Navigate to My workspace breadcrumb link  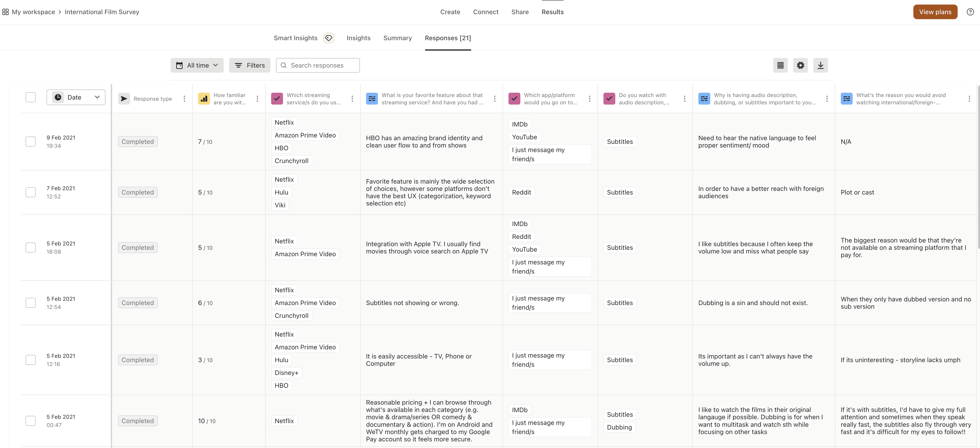(34, 12)
